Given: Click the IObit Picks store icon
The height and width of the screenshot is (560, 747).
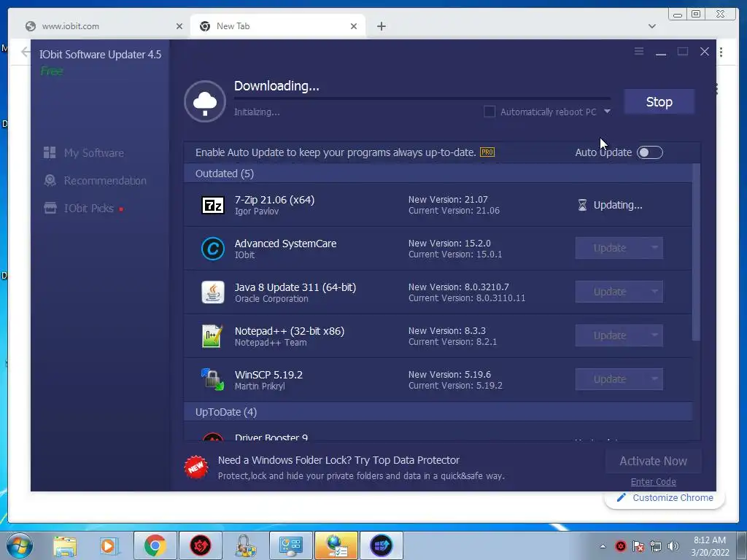Looking at the screenshot, I should (50, 208).
